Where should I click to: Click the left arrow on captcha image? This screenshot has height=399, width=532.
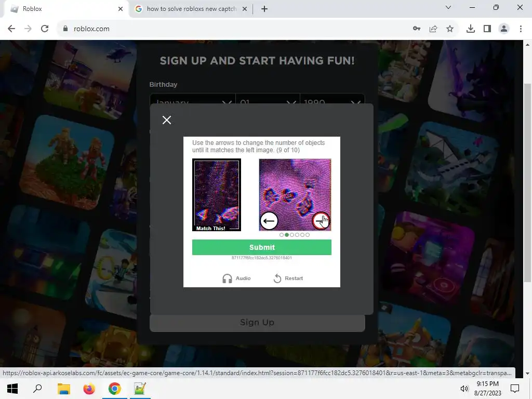(x=269, y=221)
